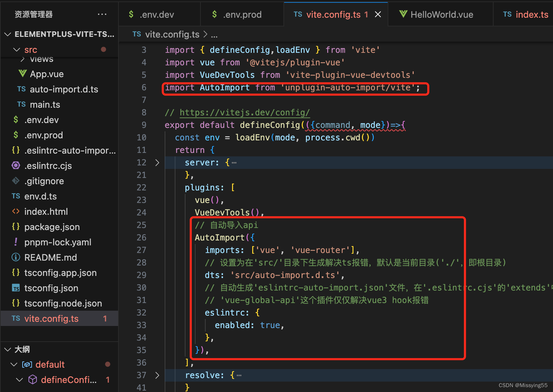Expand the views folder
The image size is (553, 392).
(23, 59)
